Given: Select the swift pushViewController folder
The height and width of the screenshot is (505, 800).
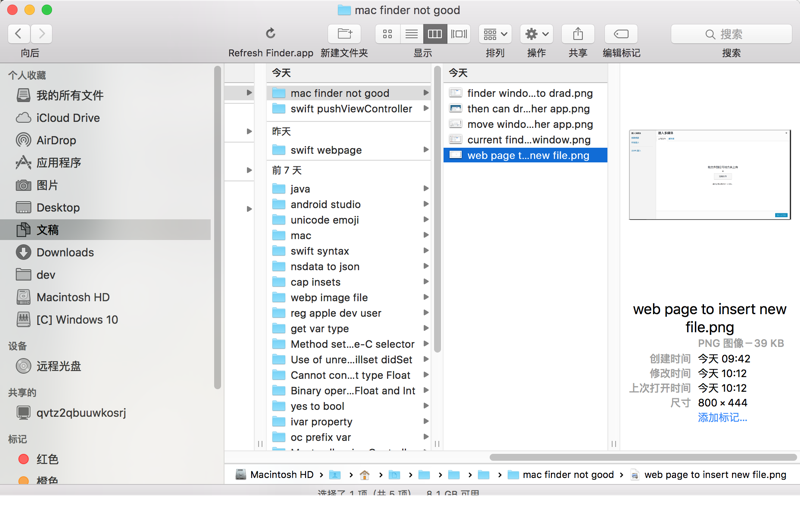Looking at the screenshot, I should pyautogui.click(x=349, y=109).
